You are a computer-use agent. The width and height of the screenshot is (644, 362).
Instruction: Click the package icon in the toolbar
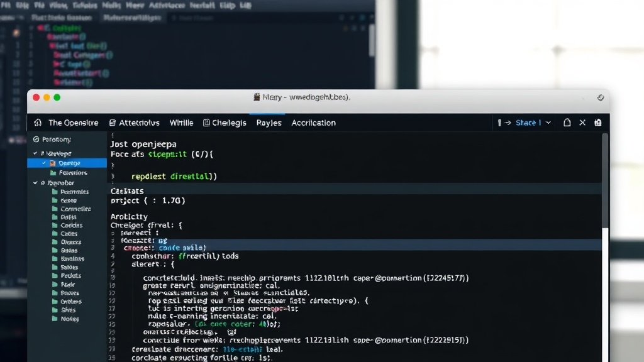click(x=597, y=123)
